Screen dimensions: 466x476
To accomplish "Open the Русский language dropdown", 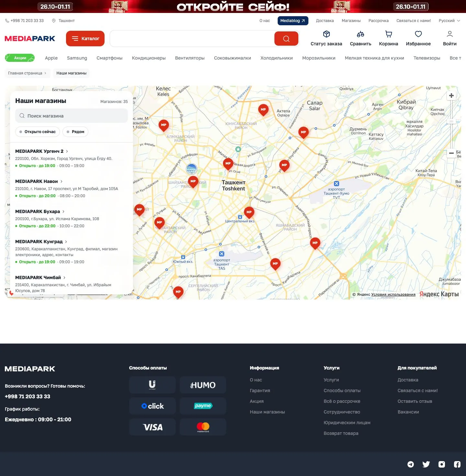I will click(x=449, y=21).
